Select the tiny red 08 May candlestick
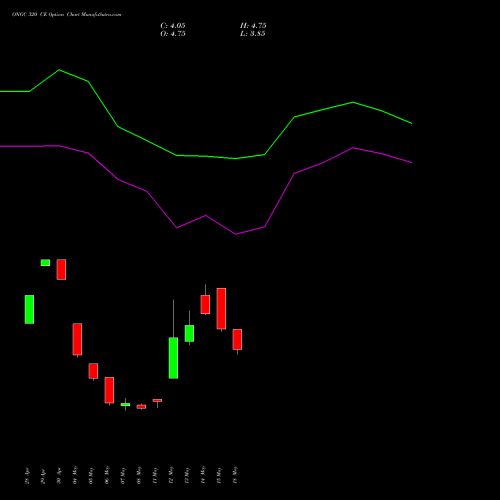Viewport: 500px width, 500px height. pos(141,407)
